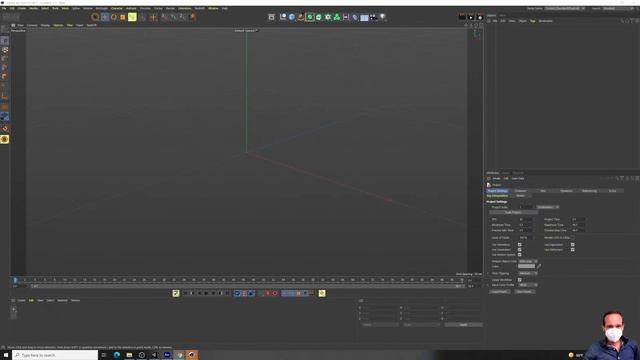Toggle the coordinate system icon
The height and width of the screenshot is (360, 640).
192,17
